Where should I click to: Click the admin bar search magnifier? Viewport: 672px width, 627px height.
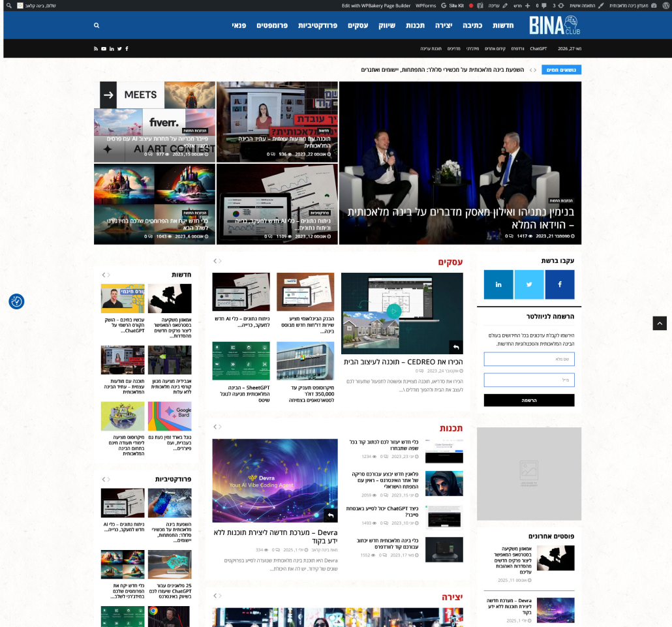point(9,6)
